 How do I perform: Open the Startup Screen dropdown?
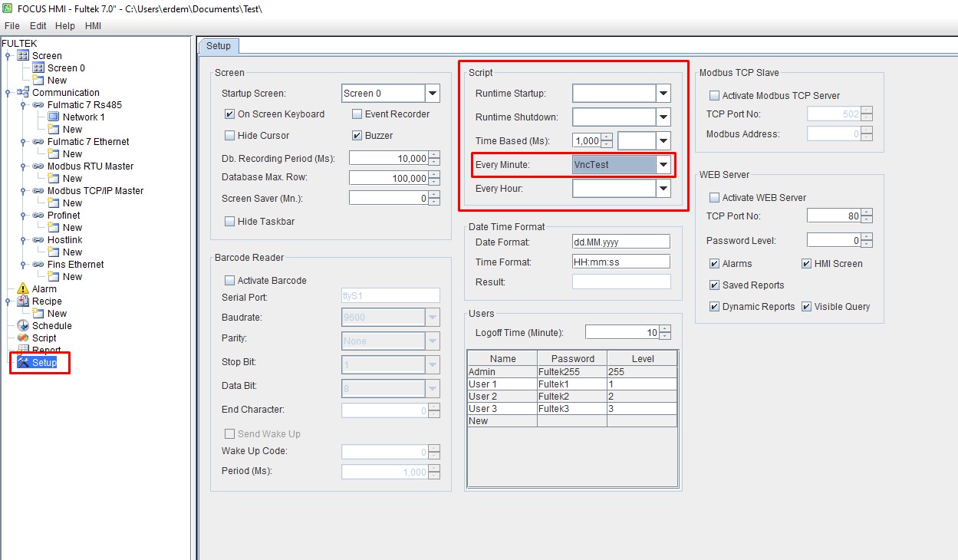click(433, 94)
